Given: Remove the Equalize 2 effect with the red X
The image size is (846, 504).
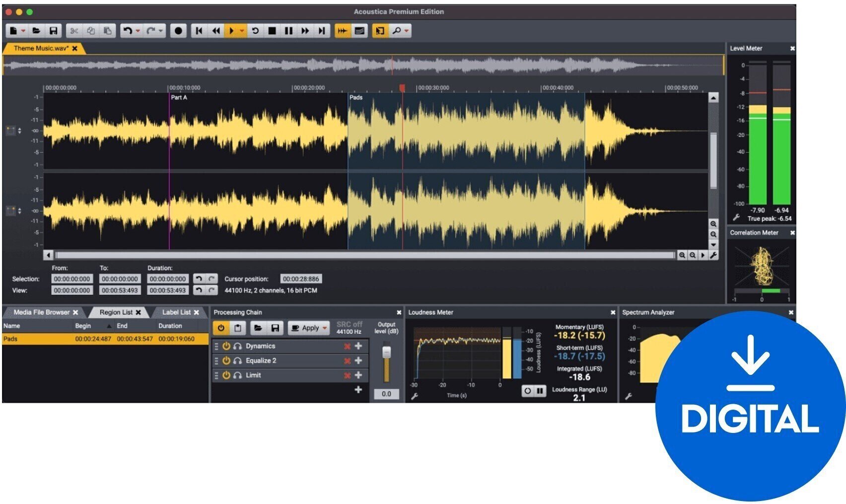Looking at the screenshot, I should point(347,361).
